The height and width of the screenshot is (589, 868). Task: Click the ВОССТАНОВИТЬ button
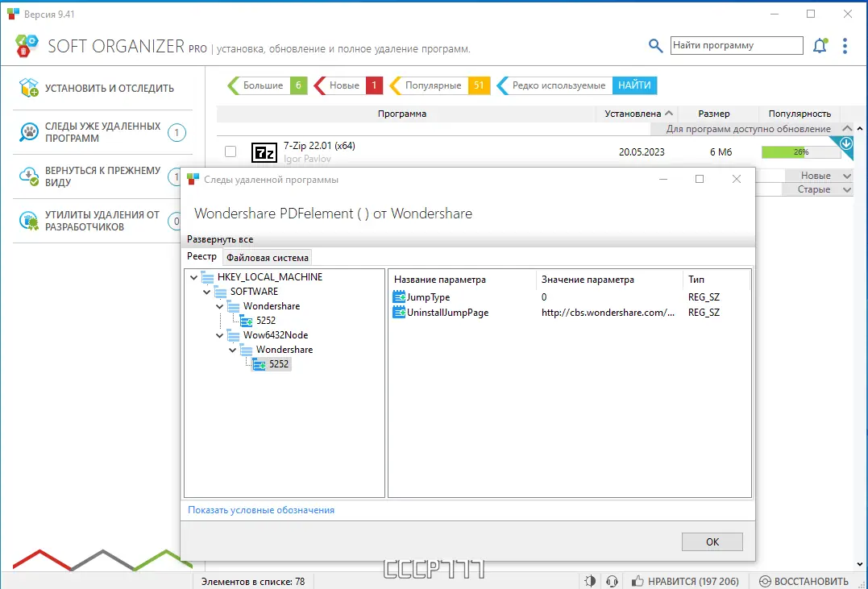[804, 581]
